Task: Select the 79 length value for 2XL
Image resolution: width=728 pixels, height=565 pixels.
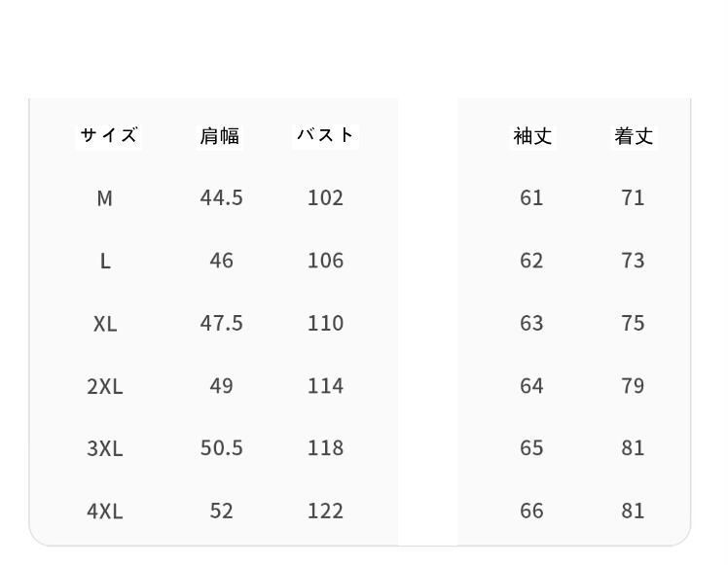Action: 633,385
